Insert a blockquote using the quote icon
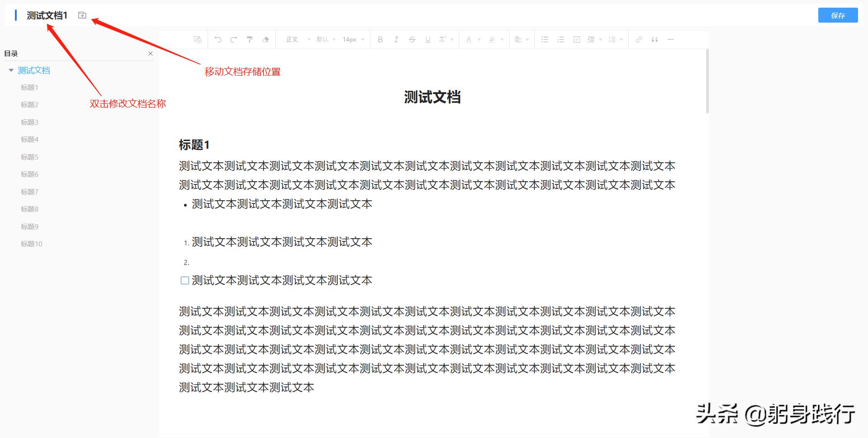 [655, 39]
